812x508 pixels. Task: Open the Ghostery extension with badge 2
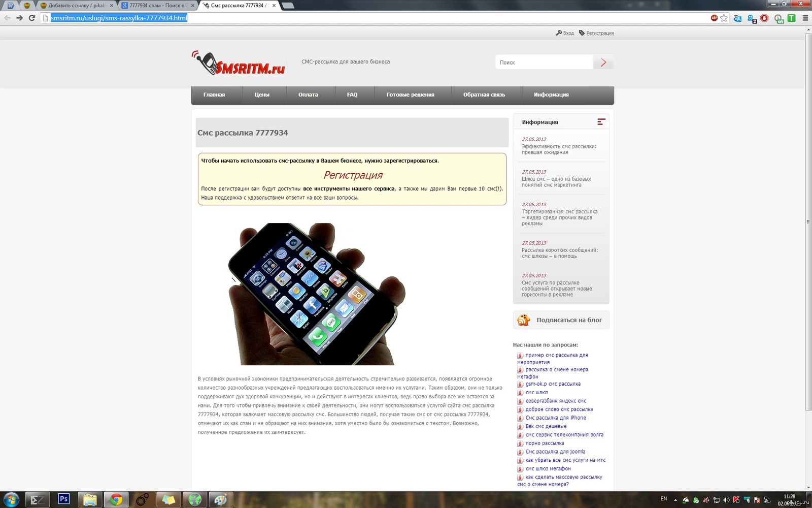point(752,18)
